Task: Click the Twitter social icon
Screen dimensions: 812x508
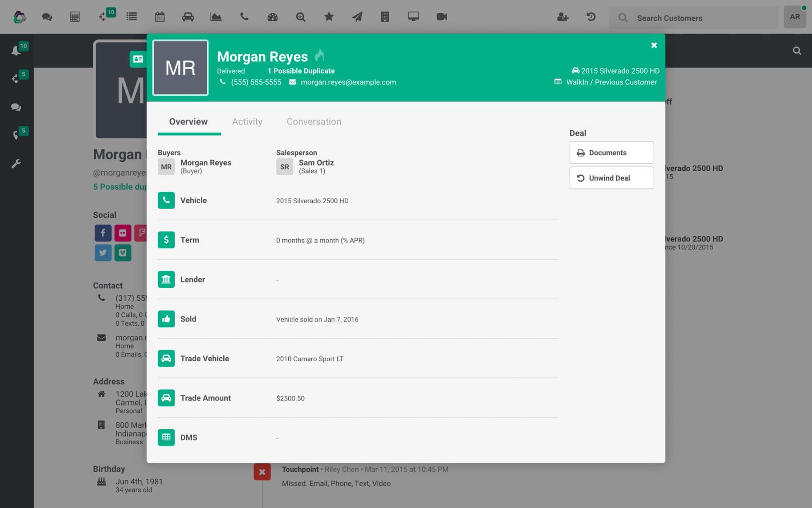Action: pos(103,253)
